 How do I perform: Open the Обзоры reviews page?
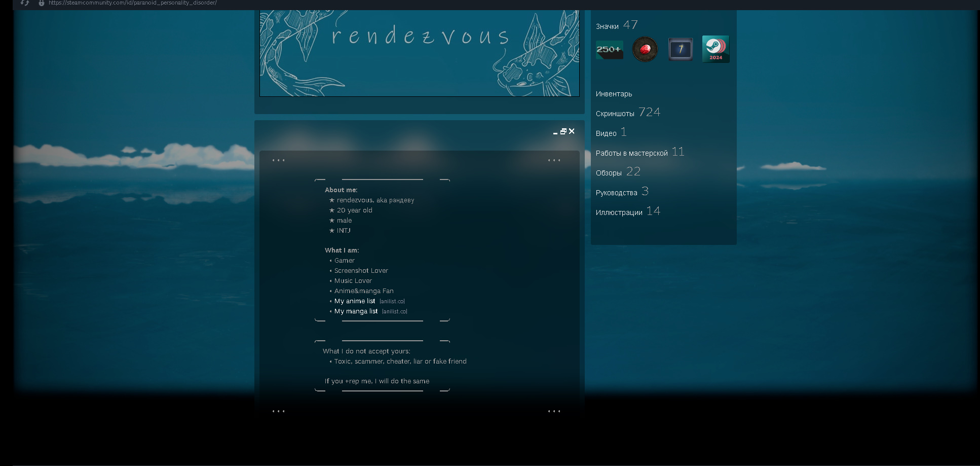click(x=609, y=173)
